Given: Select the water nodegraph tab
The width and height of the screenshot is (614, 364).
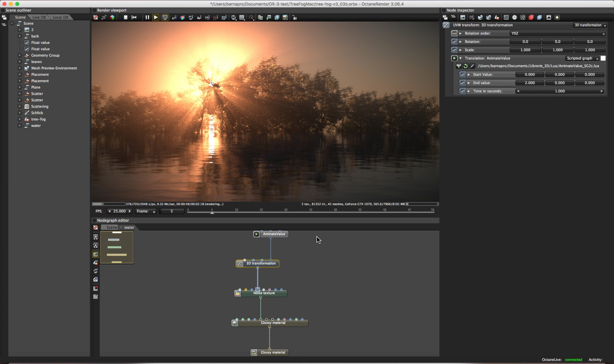Looking at the screenshot, I should coord(129,227).
